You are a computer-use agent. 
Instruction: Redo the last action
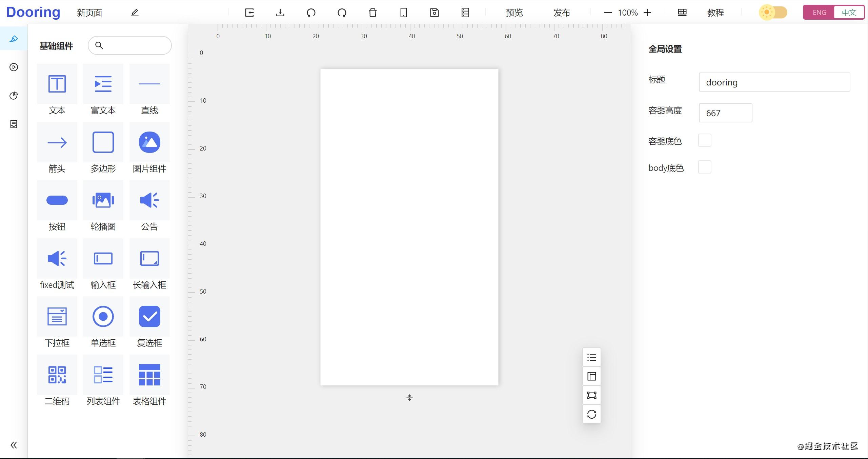[342, 13]
